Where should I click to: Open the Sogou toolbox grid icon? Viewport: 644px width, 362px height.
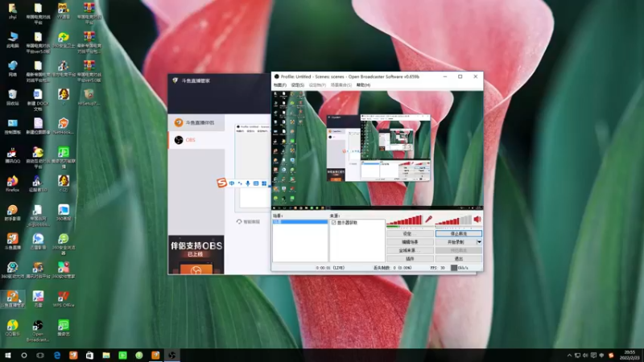[264, 183]
